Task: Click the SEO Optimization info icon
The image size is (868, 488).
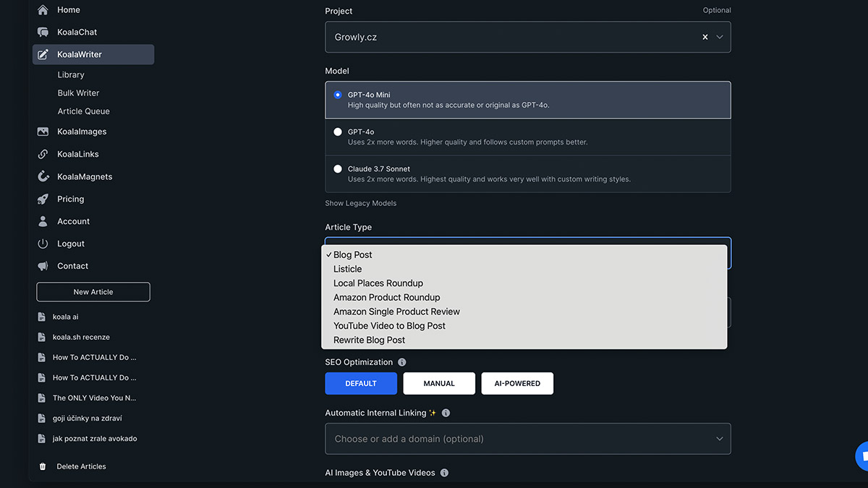Action: coord(402,362)
